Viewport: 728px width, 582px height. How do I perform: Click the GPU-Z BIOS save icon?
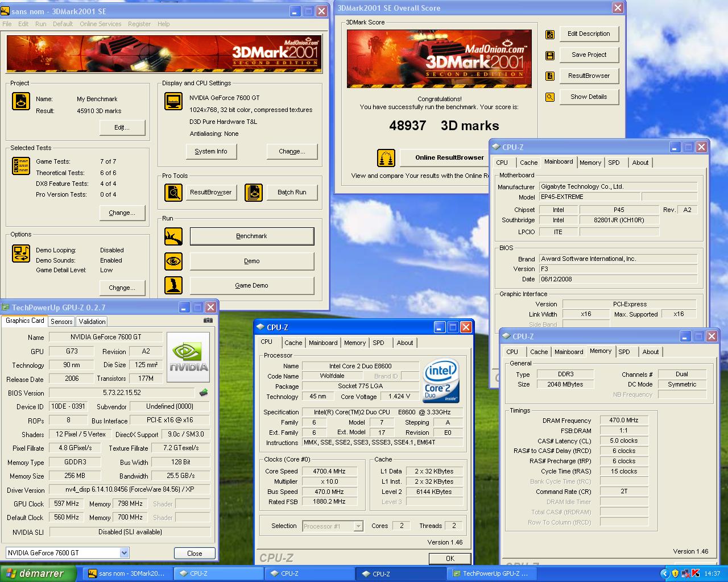pyautogui.click(x=204, y=393)
